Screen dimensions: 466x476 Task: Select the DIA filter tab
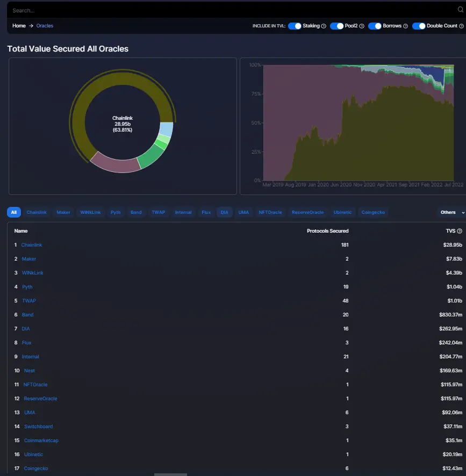click(224, 212)
